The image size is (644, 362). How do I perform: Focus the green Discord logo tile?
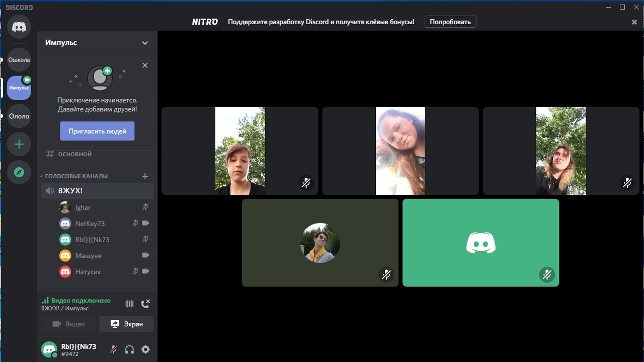click(x=480, y=243)
